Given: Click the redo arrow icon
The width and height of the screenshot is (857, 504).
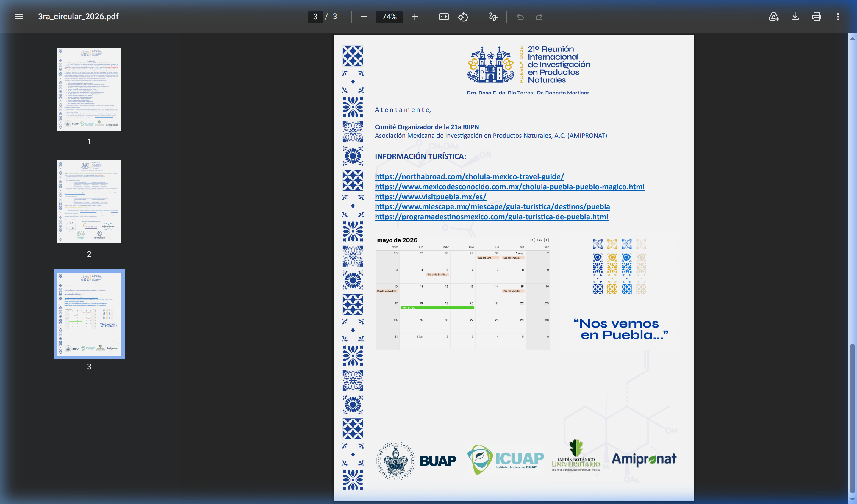Looking at the screenshot, I should (x=539, y=17).
